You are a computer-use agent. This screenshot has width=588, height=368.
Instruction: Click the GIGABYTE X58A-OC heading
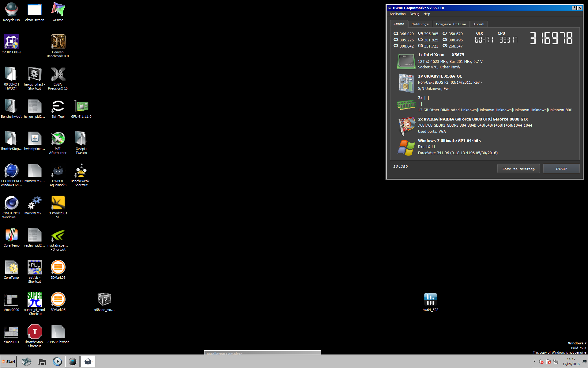tap(440, 76)
